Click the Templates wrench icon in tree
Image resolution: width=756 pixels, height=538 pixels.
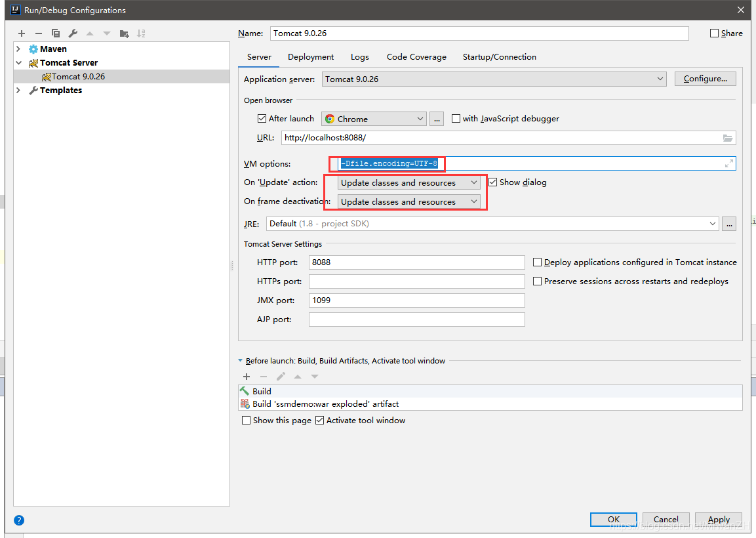tap(33, 91)
